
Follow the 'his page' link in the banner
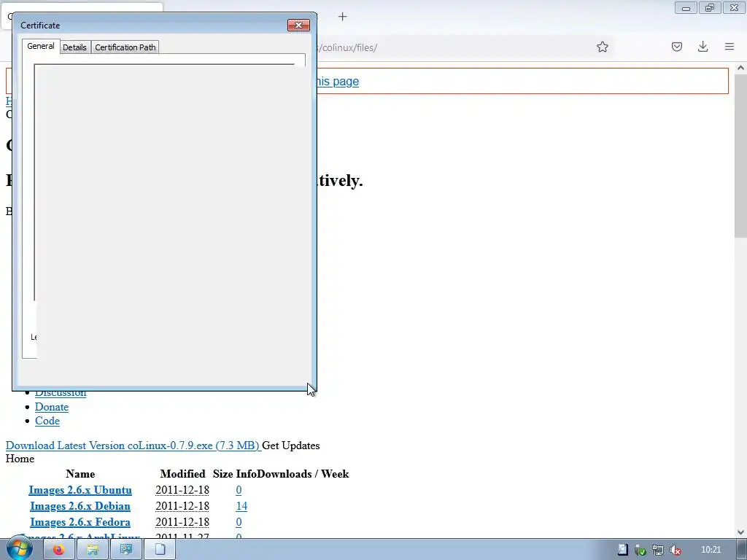pyautogui.click(x=338, y=82)
